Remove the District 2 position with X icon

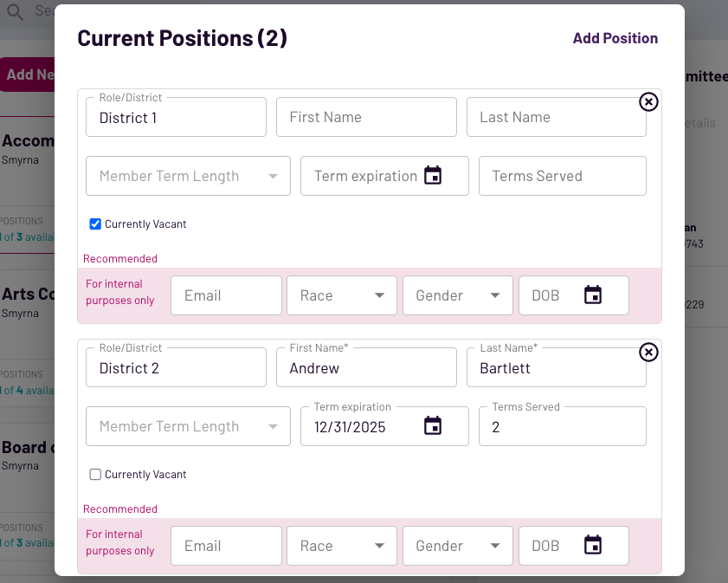pos(648,353)
